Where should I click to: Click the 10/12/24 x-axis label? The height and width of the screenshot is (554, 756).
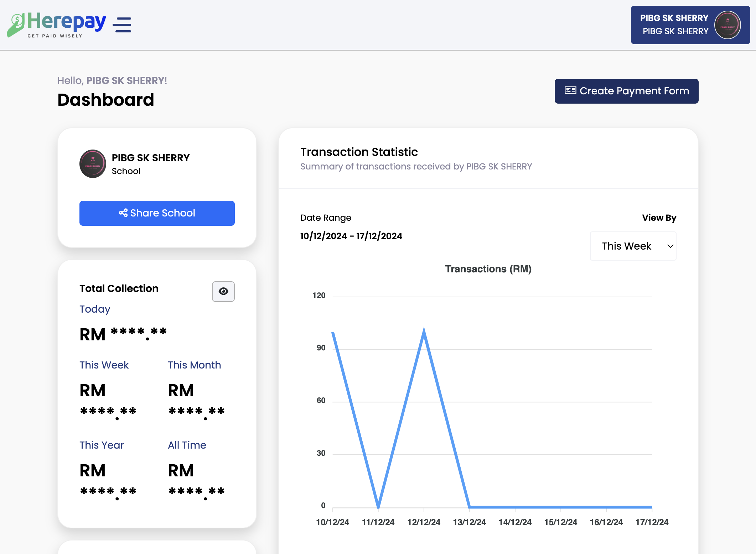[x=332, y=522]
